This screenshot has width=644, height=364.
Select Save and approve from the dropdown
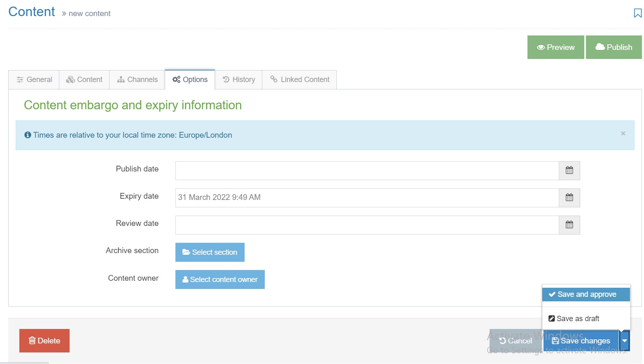click(586, 294)
